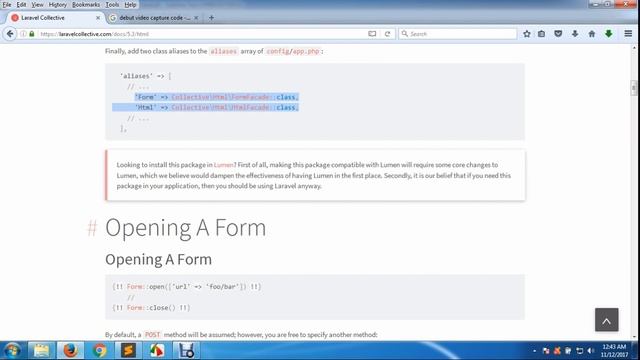Click the aliases inline code word
This screenshot has width=640, height=360.
(223, 51)
